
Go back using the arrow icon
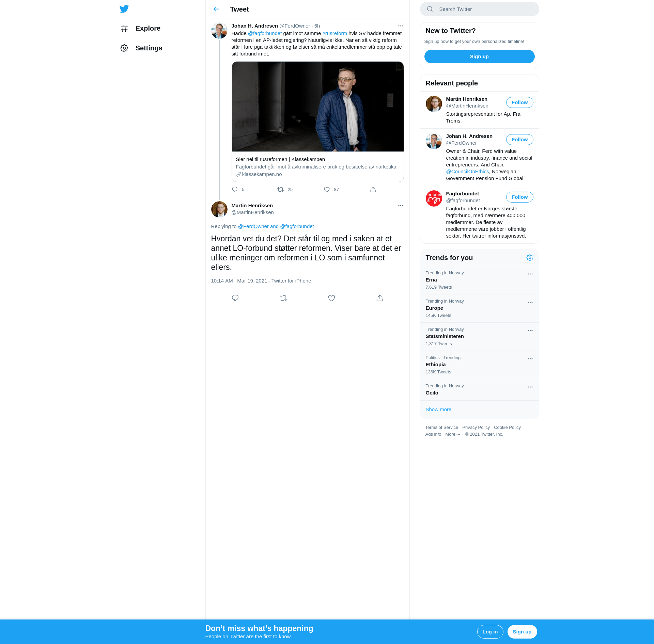[x=216, y=9]
